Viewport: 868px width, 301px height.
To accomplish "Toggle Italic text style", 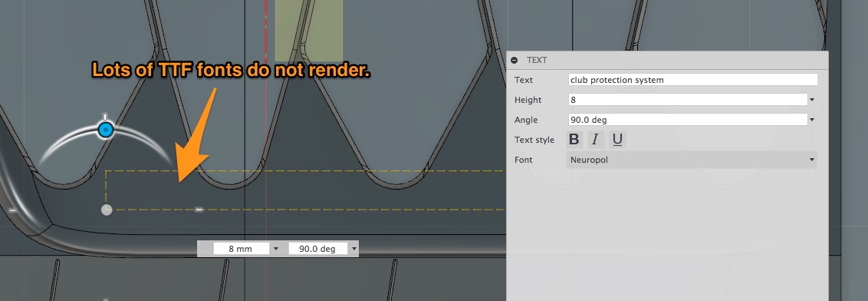I will coord(596,140).
